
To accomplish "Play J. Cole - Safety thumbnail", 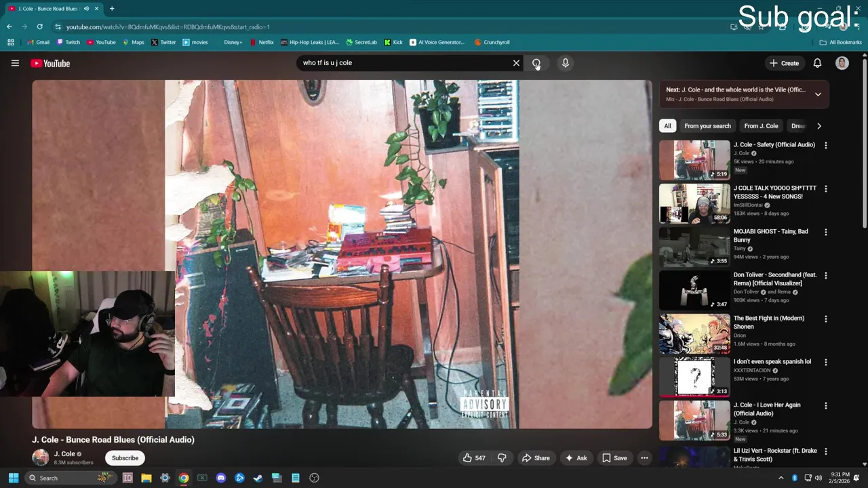I will (x=694, y=160).
